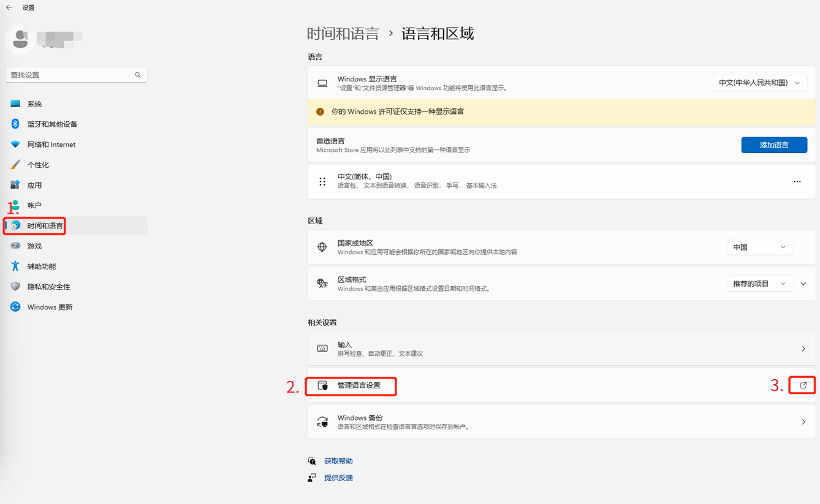Viewport: 820px width, 504px height.
Task: Click the 首选语言 label
Action: click(x=330, y=141)
